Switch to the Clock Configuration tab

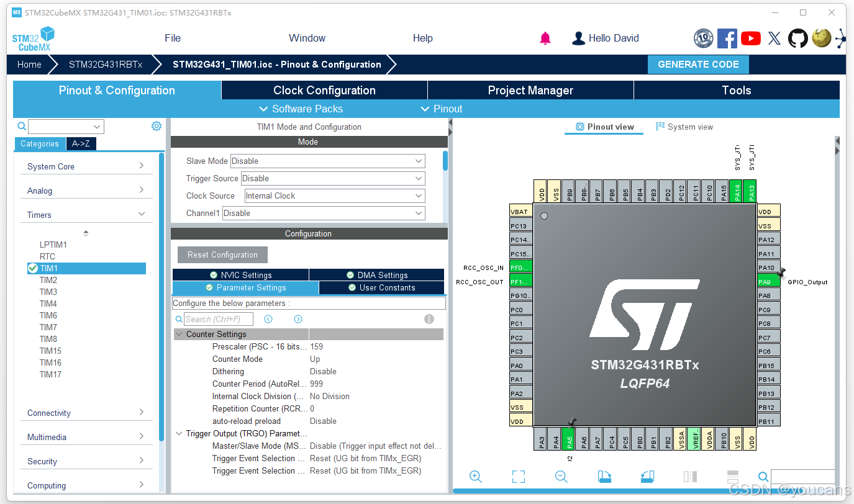pyautogui.click(x=324, y=90)
